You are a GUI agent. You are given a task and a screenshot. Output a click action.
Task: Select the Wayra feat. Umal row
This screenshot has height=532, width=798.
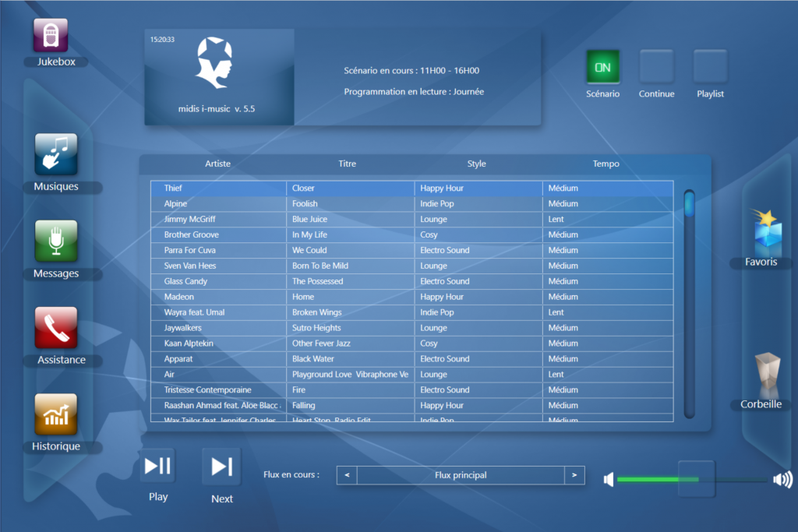[x=411, y=312]
